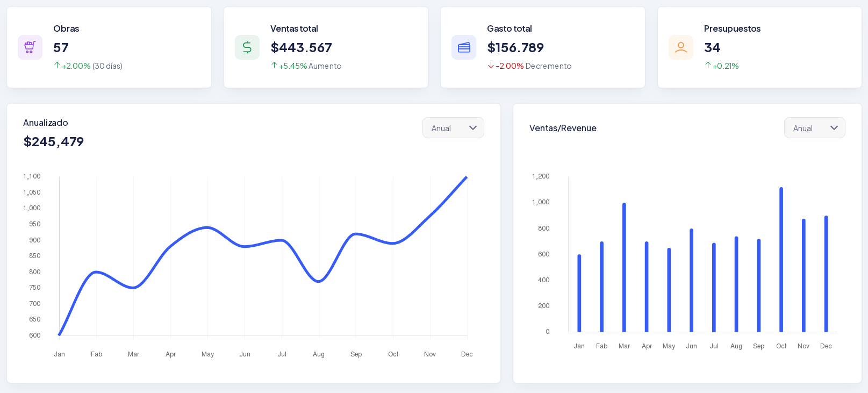Viewport: 868px width, 393px height.
Task: Click the credit card icon in Gasto total
Action: coord(464,47)
